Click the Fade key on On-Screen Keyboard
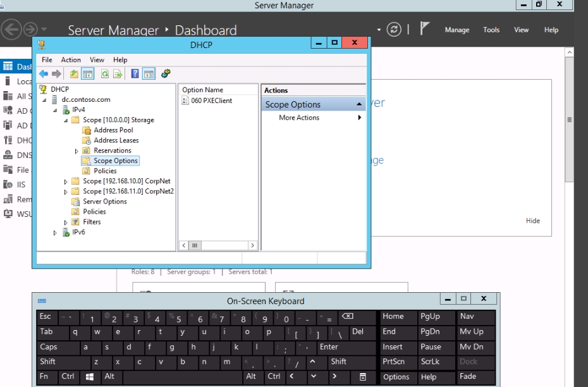Screen dimensions: 588x387 click(475, 377)
